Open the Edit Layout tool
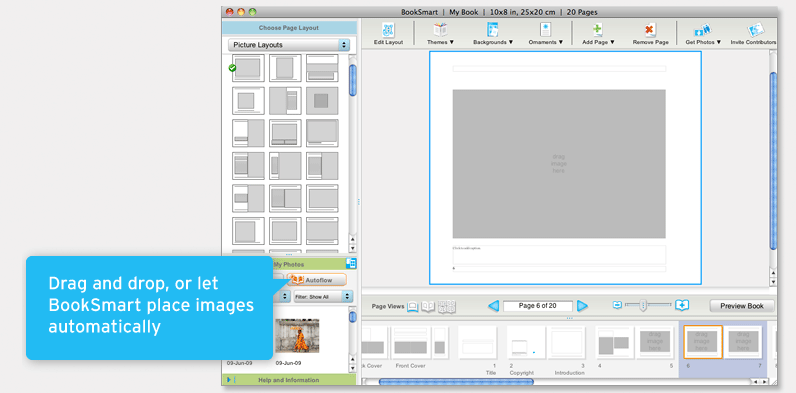This screenshot has width=796, height=393. 388,34
